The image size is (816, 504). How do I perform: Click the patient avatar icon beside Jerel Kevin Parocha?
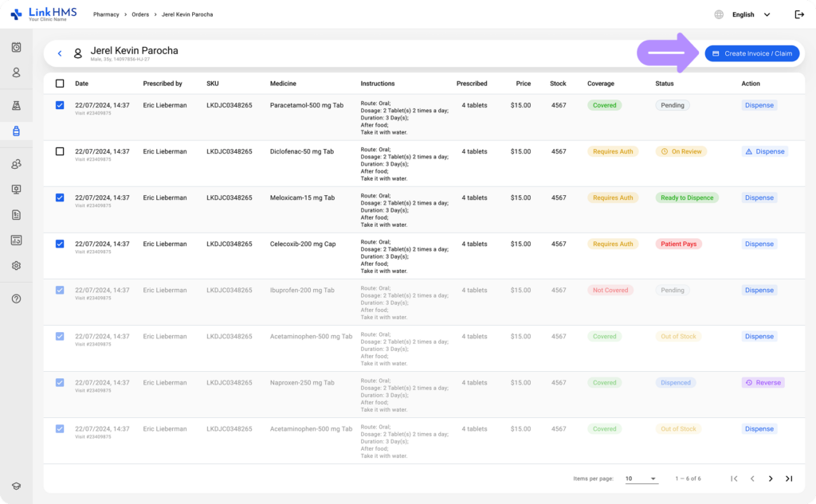click(77, 53)
